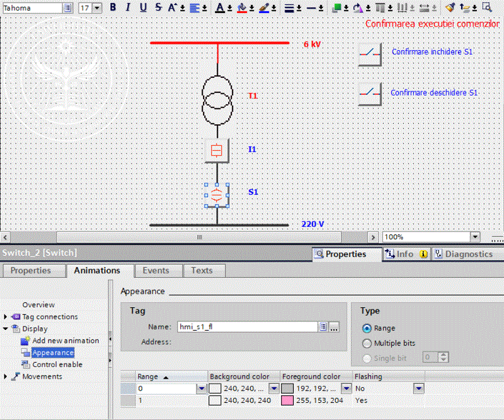Viewport: 504px width, 420px height.
Task: Select the Range type radio button
Action: (367, 328)
